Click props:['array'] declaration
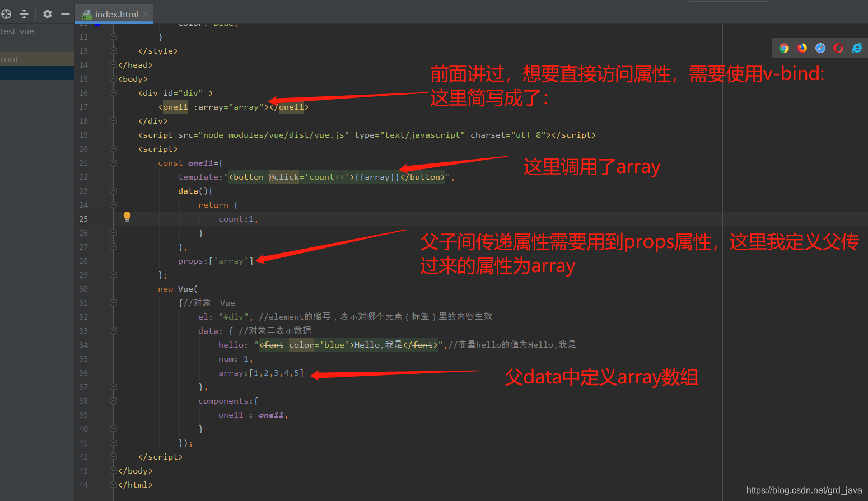 click(x=216, y=261)
